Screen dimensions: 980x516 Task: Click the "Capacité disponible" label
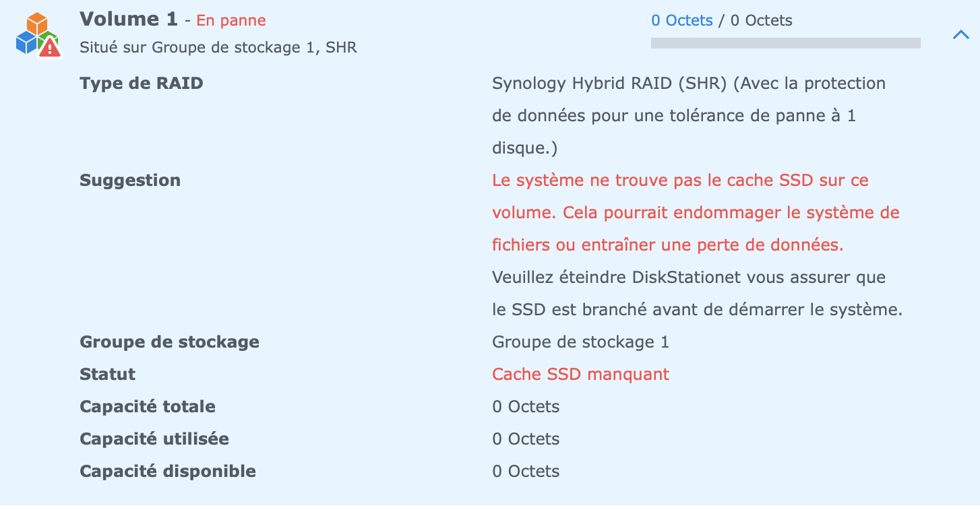point(168,472)
